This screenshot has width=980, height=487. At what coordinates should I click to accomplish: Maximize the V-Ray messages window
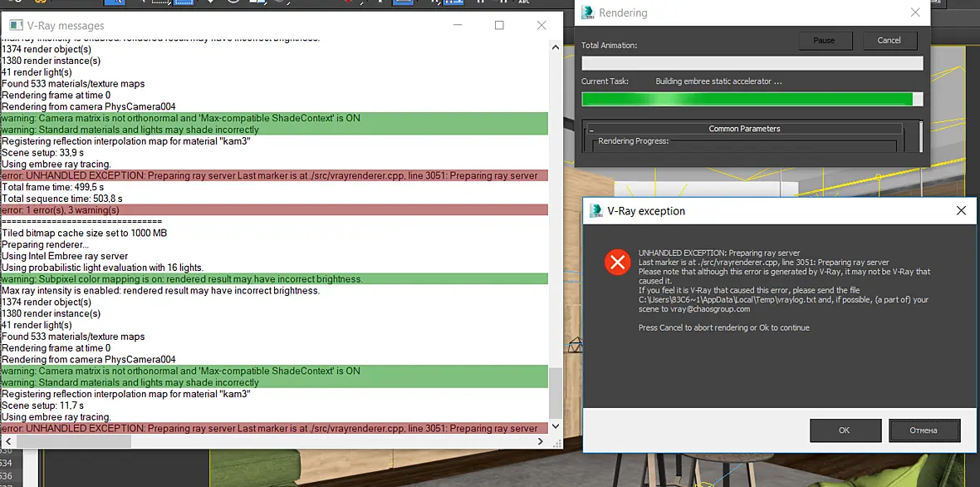coord(499,25)
